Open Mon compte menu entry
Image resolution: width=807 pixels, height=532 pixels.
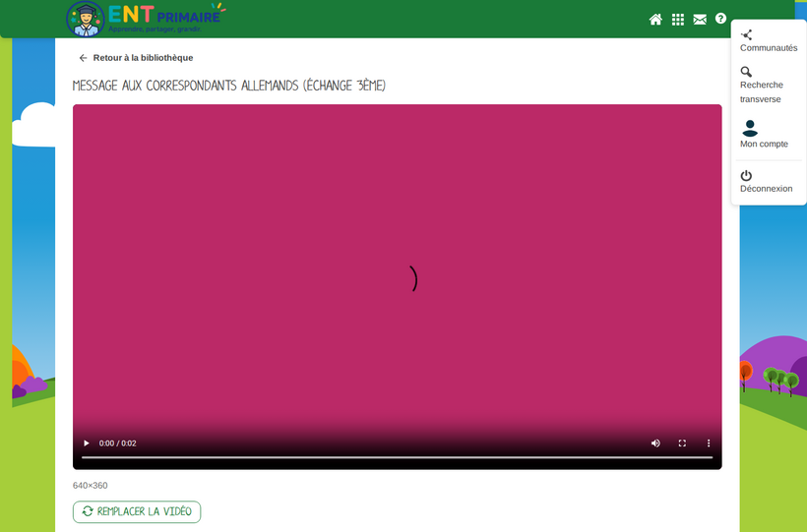tap(764, 135)
